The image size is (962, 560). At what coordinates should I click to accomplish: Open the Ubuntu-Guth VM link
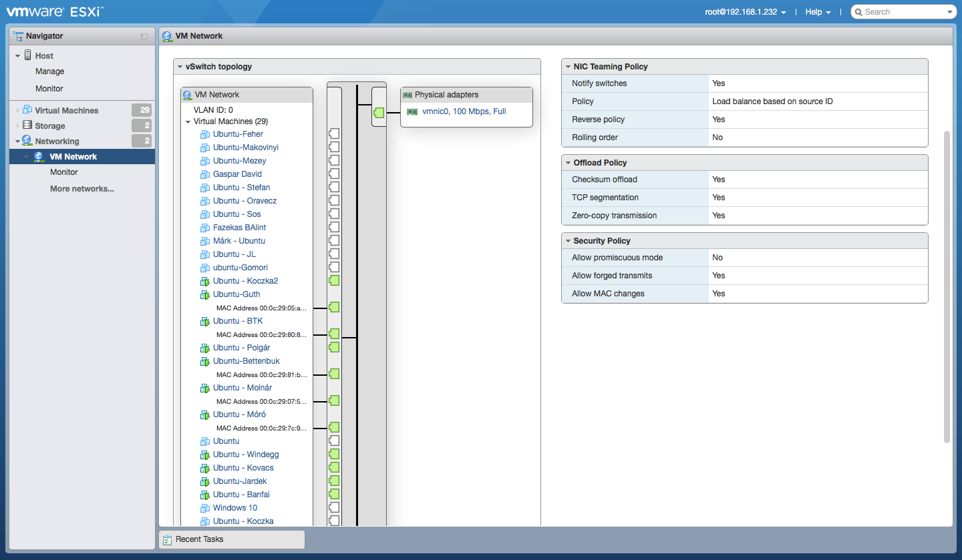[237, 294]
